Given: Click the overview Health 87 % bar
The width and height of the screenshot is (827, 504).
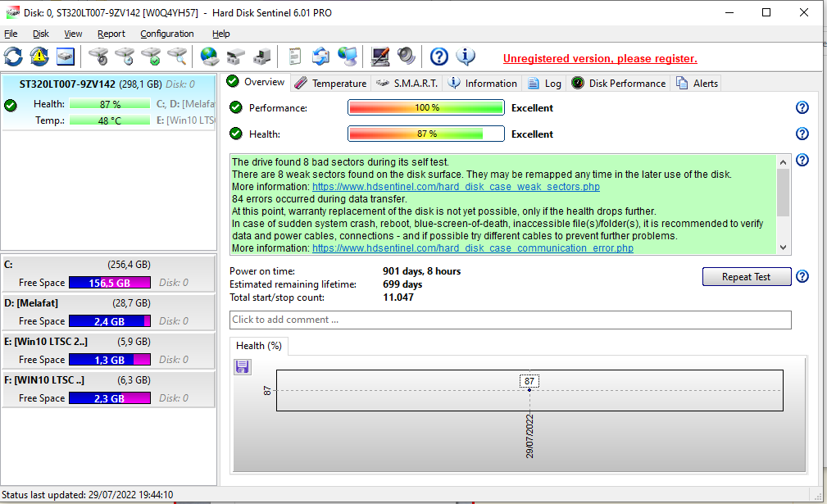Looking at the screenshot, I should [426, 134].
